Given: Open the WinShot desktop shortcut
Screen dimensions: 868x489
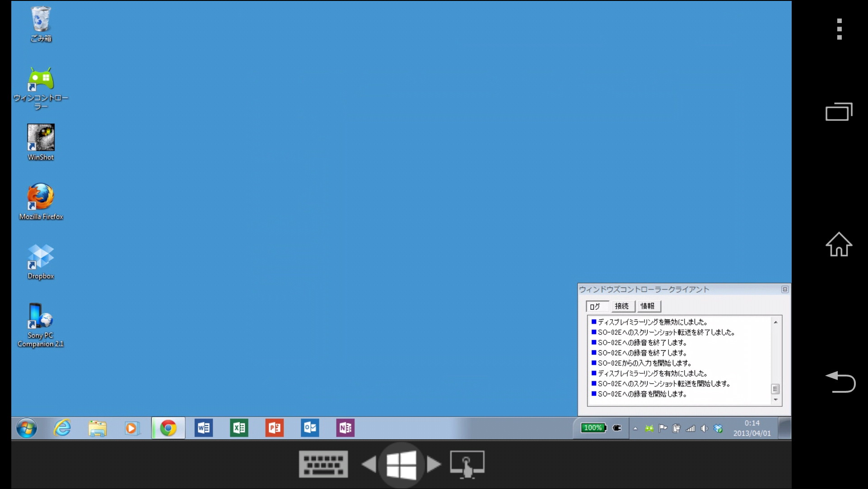Looking at the screenshot, I should pyautogui.click(x=41, y=138).
